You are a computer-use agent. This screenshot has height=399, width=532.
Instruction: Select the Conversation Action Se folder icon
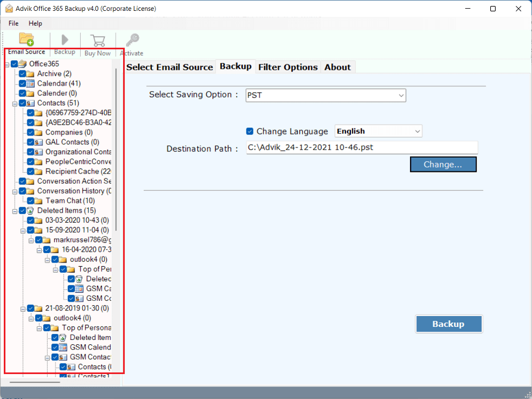point(30,181)
